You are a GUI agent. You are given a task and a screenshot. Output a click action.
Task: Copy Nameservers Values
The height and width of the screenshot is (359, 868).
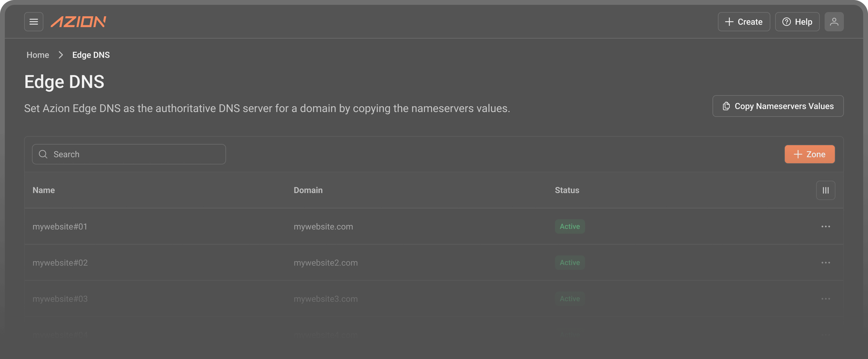pyautogui.click(x=778, y=106)
